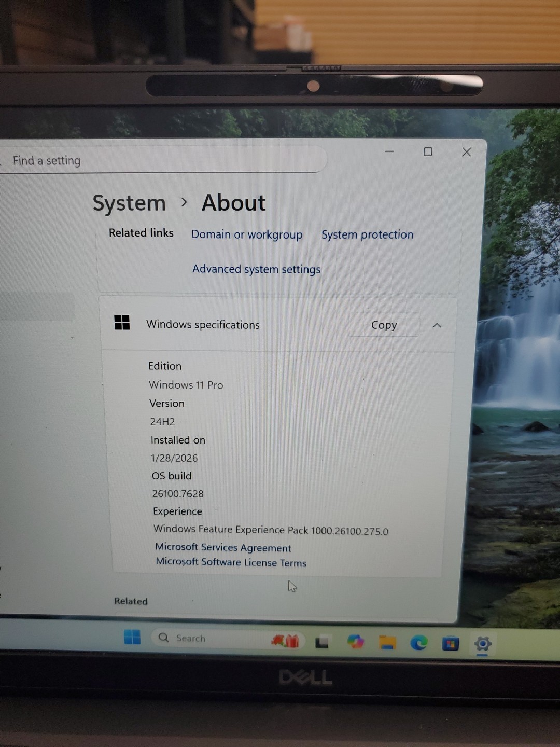Minimize the Settings window
The height and width of the screenshot is (747, 560).
(389, 151)
